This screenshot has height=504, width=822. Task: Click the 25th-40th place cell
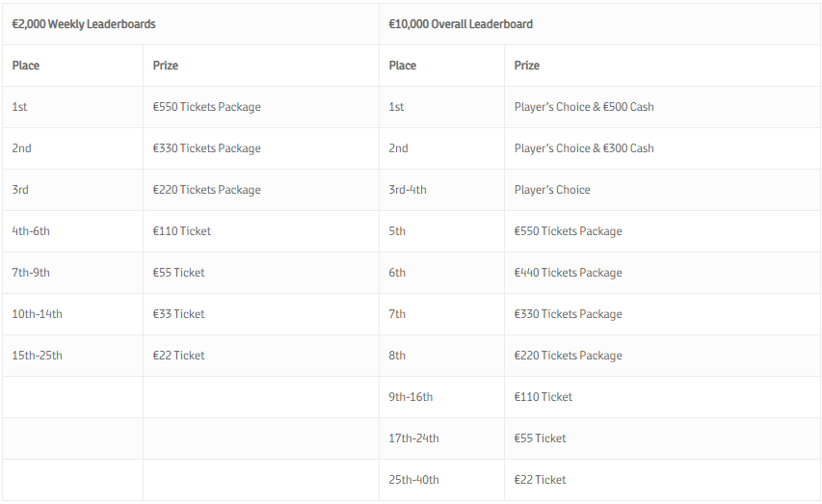413,480
